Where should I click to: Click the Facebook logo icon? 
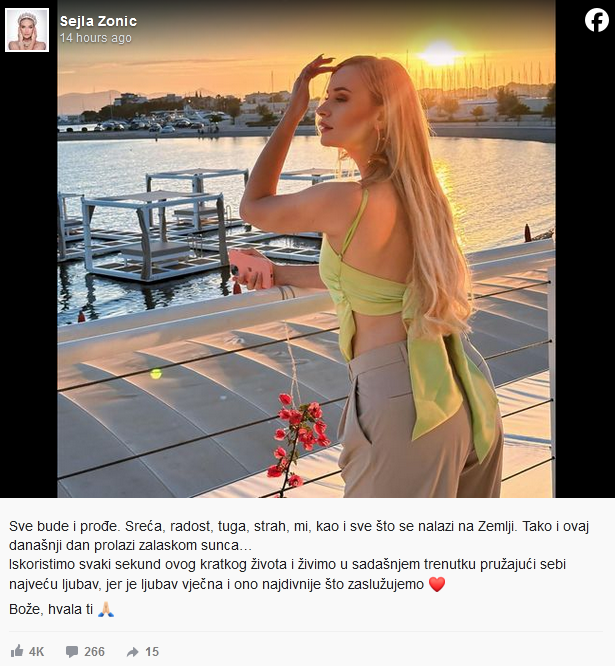[597, 20]
